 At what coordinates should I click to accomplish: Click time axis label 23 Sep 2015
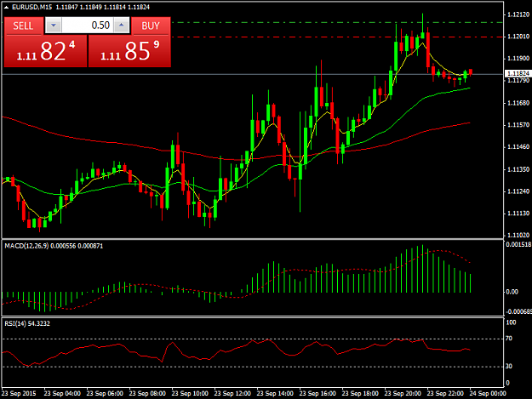(x=19, y=394)
